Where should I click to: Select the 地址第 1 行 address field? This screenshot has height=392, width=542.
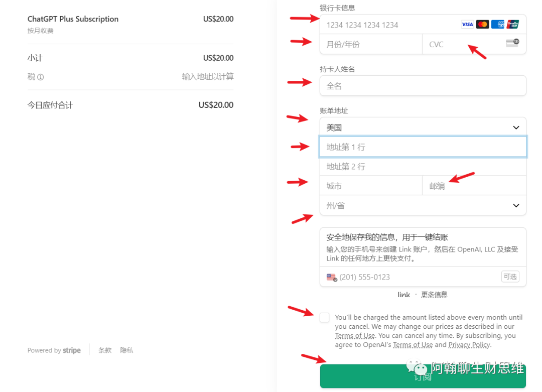[x=423, y=147]
